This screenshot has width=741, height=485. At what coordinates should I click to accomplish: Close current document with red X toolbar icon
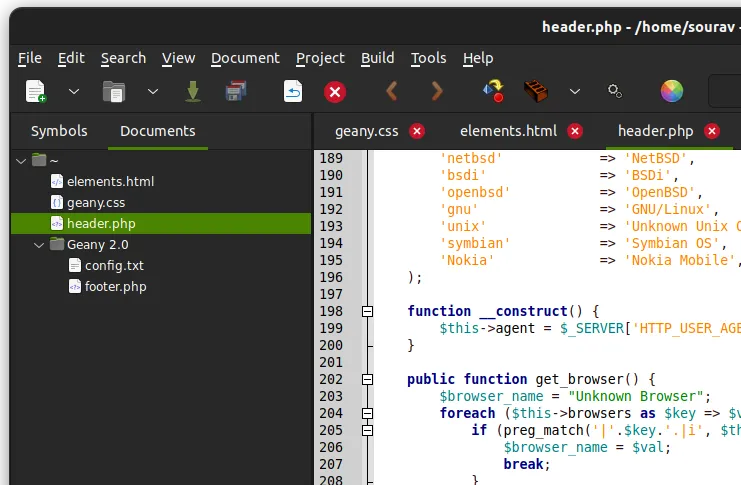335,92
